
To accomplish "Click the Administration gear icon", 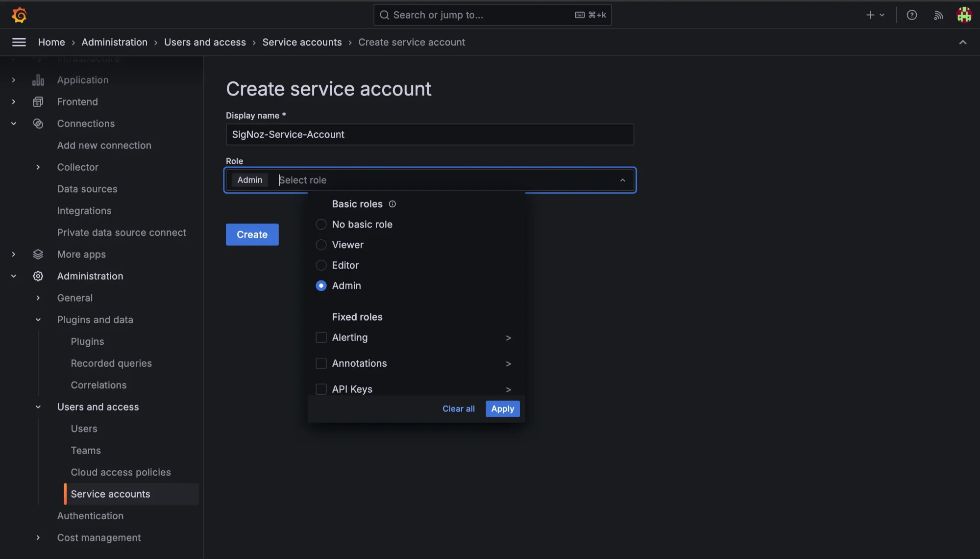I will (x=38, y=276).
